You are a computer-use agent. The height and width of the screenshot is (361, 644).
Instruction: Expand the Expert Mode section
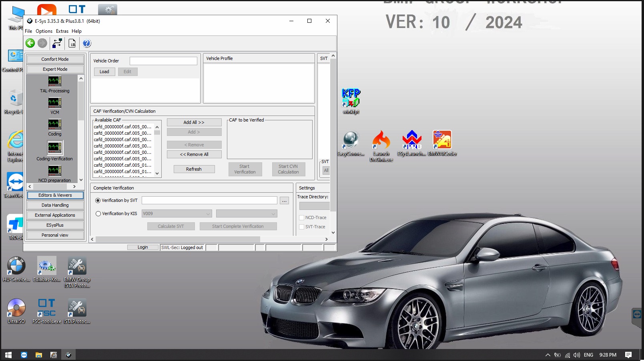click(55, 69)
